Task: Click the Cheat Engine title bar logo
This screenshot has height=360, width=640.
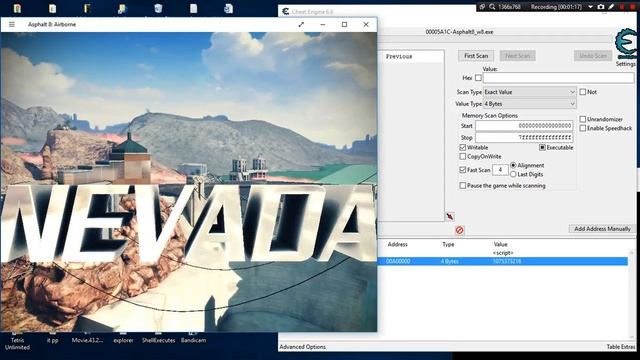Action: click(x=286, y=11)
